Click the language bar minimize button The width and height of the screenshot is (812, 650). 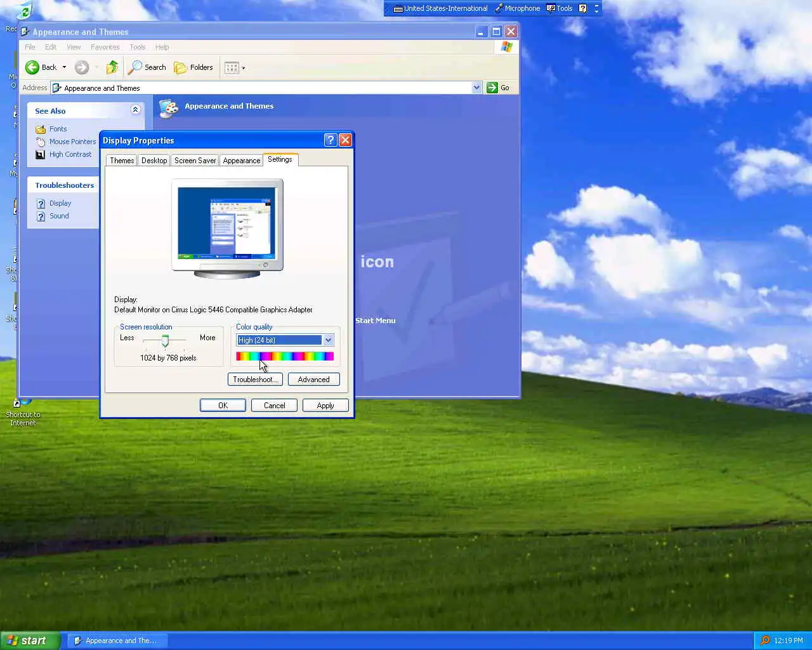tap(596, 4)
